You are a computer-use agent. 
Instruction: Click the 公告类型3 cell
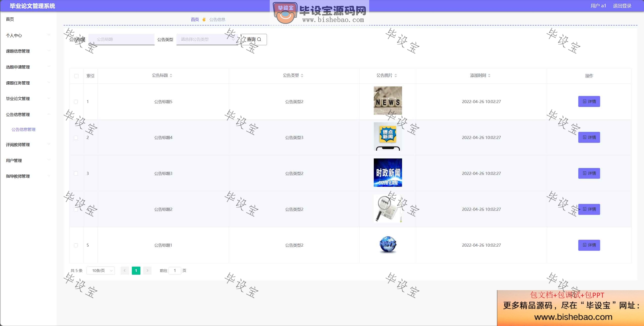(x=294, y=138)
